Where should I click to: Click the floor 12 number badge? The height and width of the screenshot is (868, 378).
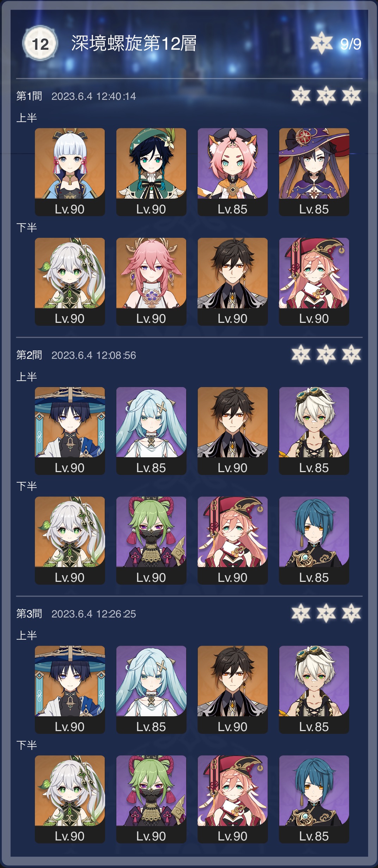click(x=40, y=44)
